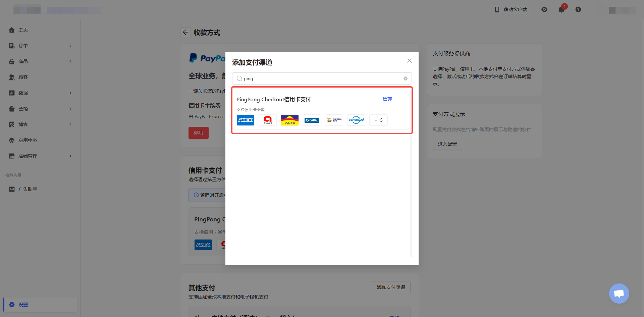
Task: Click the 数据 analytics chart icon
Action: (x=12, y=93)
